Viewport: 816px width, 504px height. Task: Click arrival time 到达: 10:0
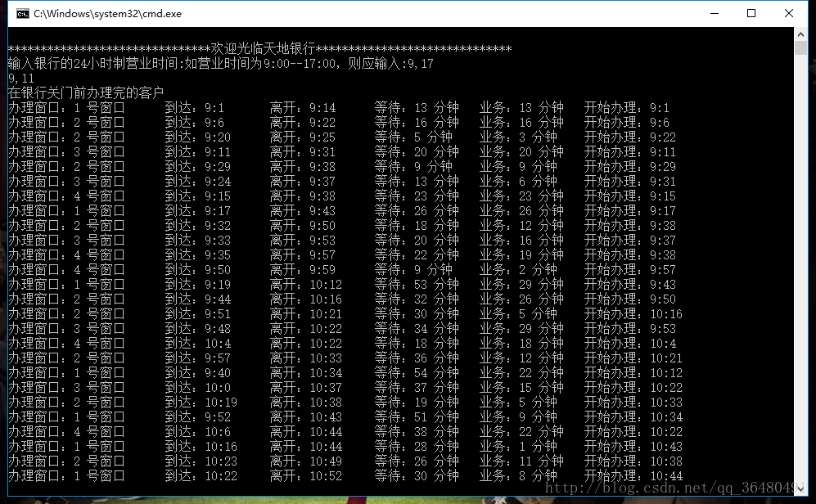click(x=198, y=388)
